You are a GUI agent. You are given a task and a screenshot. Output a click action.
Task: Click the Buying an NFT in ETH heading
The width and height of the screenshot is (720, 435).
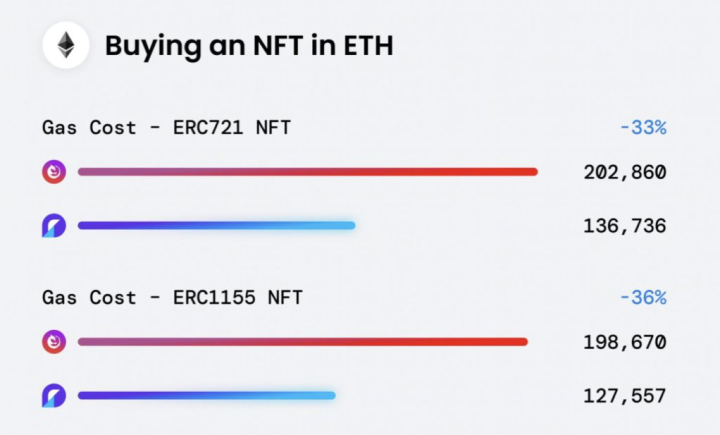pyautogui.click(x=249, y=46)
